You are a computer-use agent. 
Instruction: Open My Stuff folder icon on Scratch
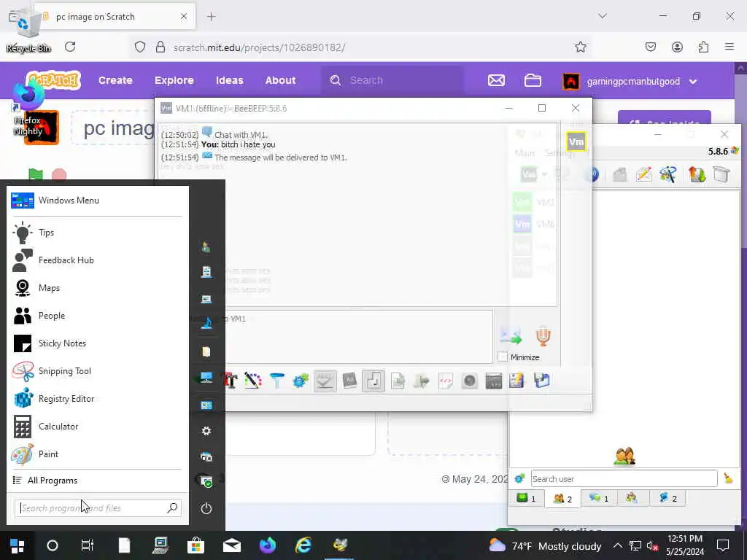click(x=533, y=80)
